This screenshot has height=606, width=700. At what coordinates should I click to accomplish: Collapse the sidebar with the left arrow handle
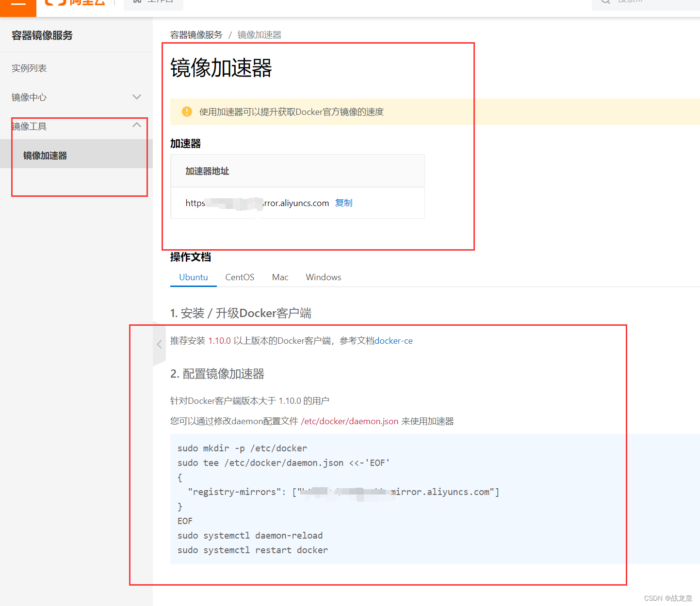click(x=159, y=344)
